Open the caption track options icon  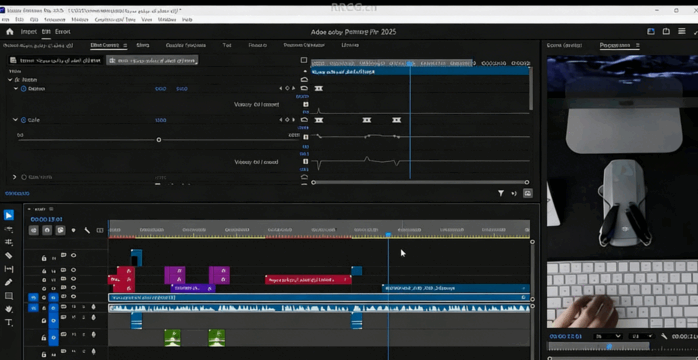(100, 231)
